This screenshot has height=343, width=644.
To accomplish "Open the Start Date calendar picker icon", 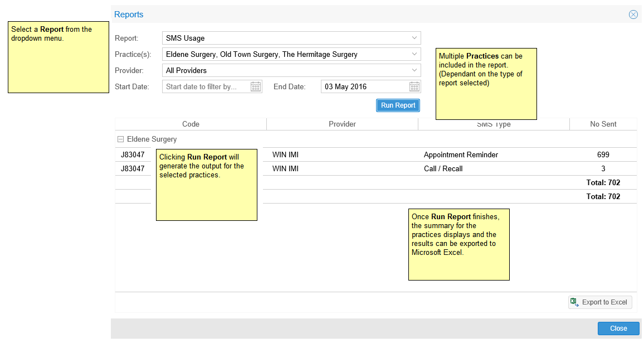I will 256,86.
